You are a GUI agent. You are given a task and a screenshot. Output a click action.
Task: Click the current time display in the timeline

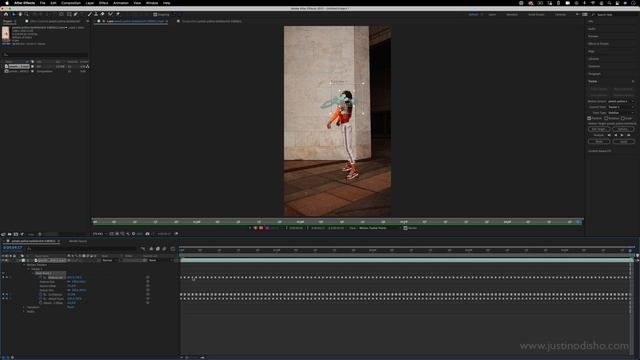(13, 248)
